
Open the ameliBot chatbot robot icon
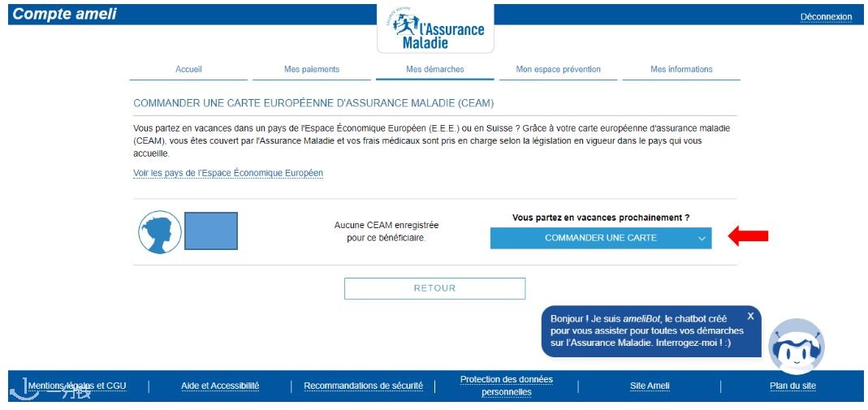click(796, 346)
